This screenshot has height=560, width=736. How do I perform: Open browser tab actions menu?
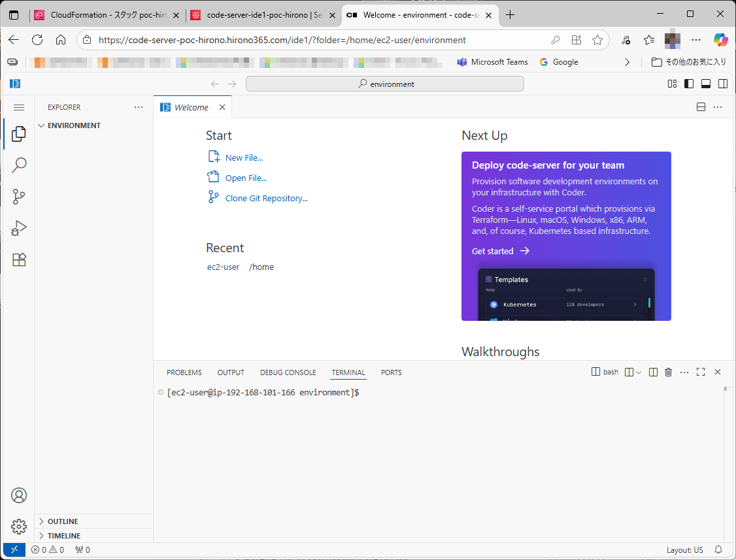[x=14, y=15]
